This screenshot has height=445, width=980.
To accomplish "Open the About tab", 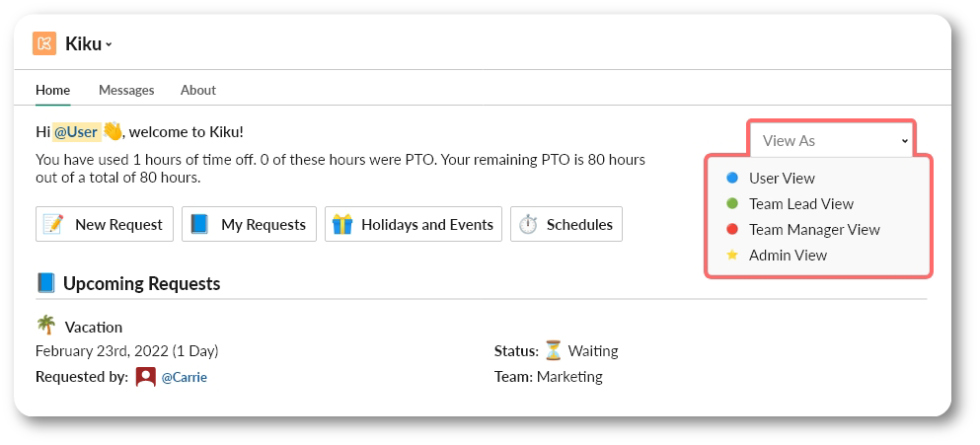I will [198, 90].
